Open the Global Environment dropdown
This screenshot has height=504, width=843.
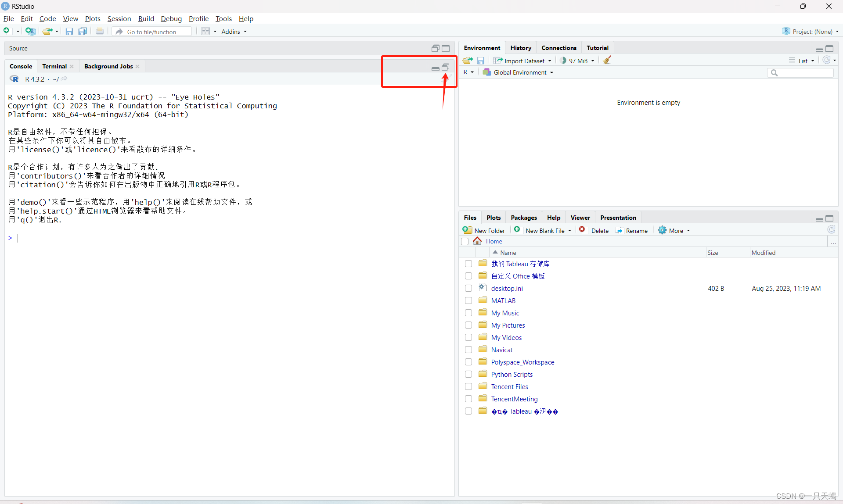(518, 72)
